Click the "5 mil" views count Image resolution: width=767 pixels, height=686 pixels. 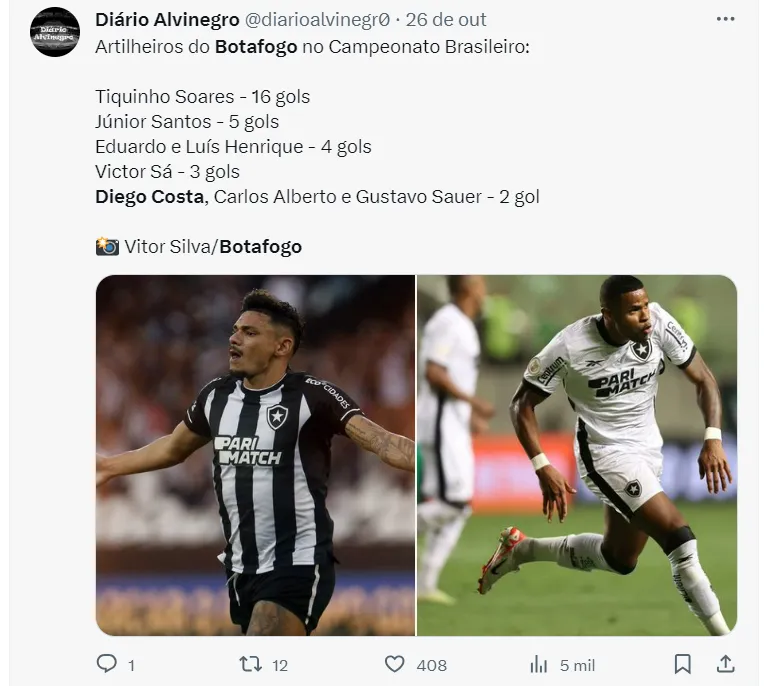click(578, 665)
